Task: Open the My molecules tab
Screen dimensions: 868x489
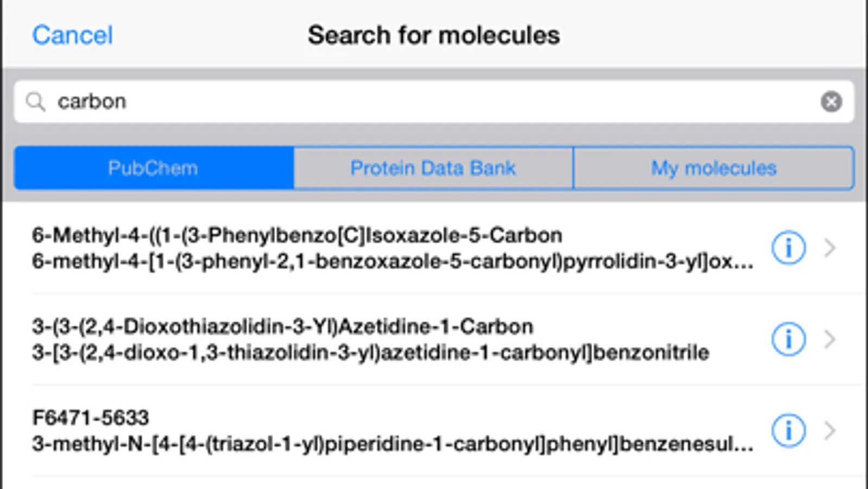Action: pos(713,168)
